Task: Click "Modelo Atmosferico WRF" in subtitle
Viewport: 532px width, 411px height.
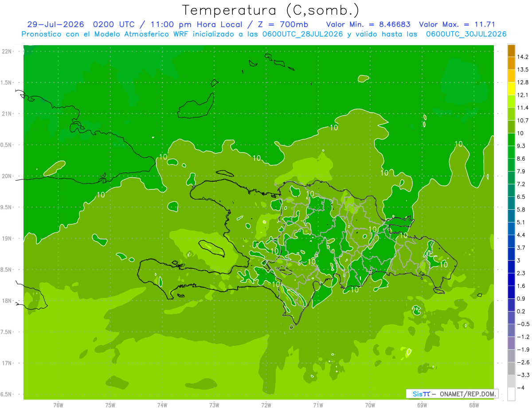Action: [142, 34]
